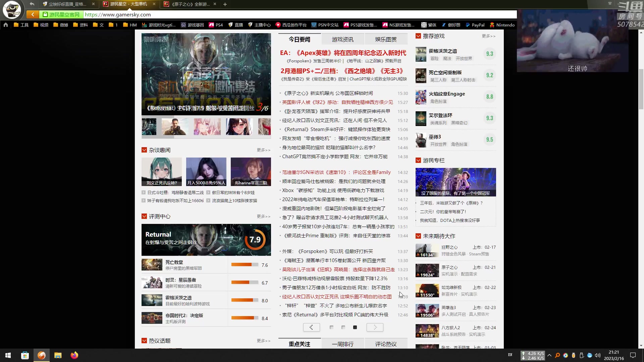644x362 pixels.
Task: Open the 资料 bookmark folder
Action: tap(80, 25)
